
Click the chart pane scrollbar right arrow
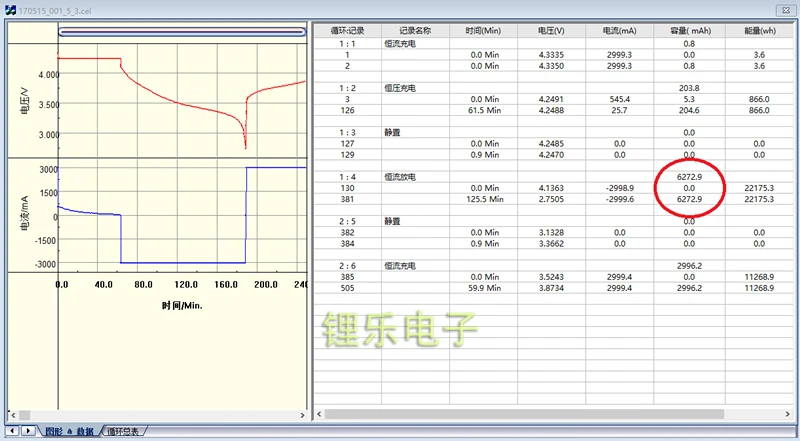click(x=303, y=415)
